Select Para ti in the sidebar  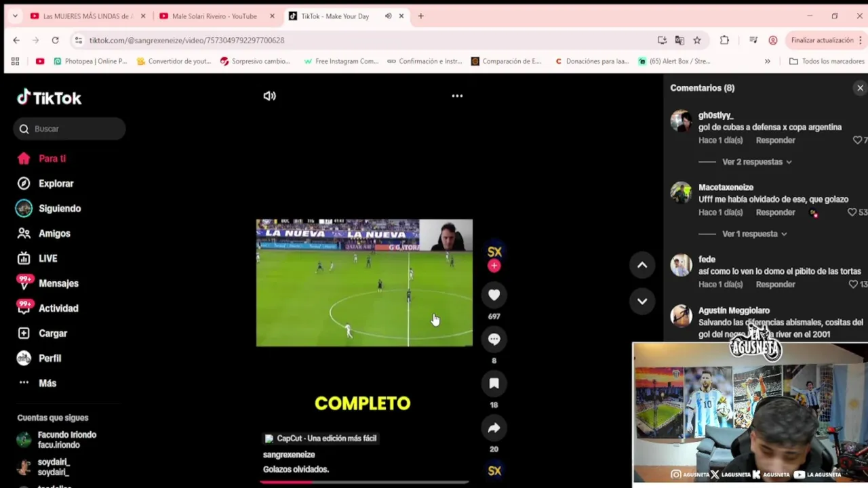coord(52,159)
